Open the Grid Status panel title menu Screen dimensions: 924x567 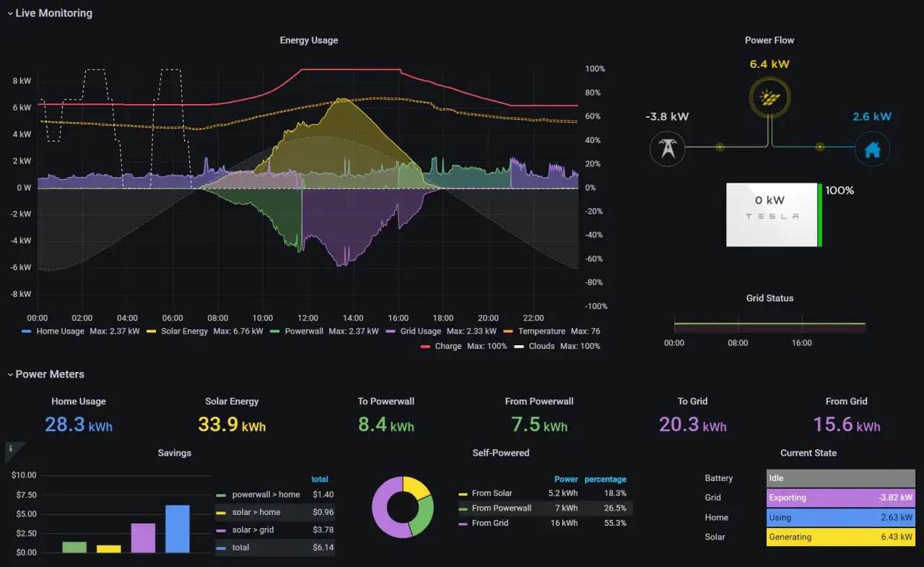click(x=770, y=298)
